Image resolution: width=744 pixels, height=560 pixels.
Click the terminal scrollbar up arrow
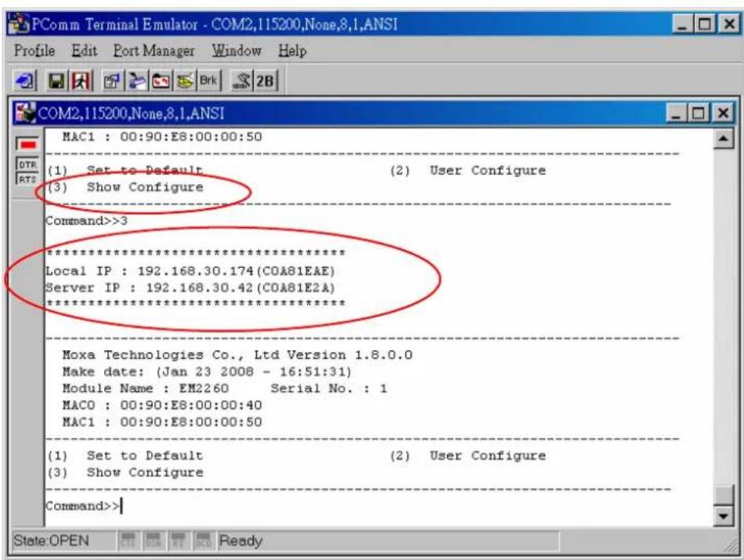pyautogui.click(x=723, y=139)
